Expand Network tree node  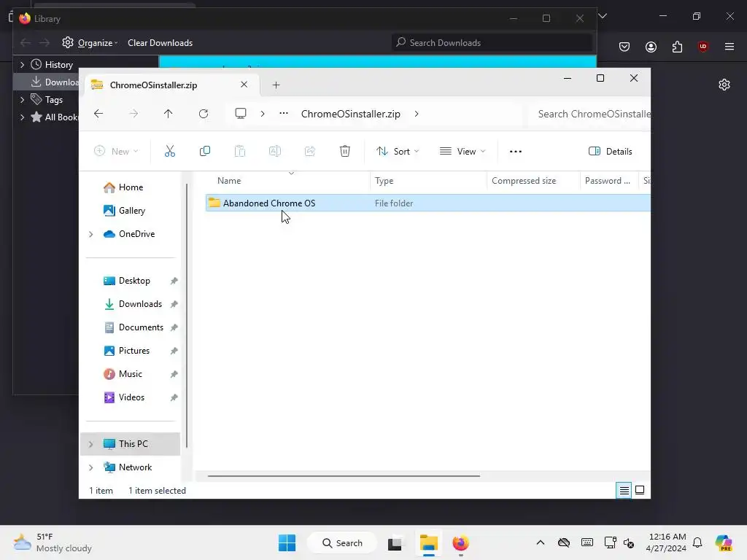pyautogui.click(x=91, y=467)
